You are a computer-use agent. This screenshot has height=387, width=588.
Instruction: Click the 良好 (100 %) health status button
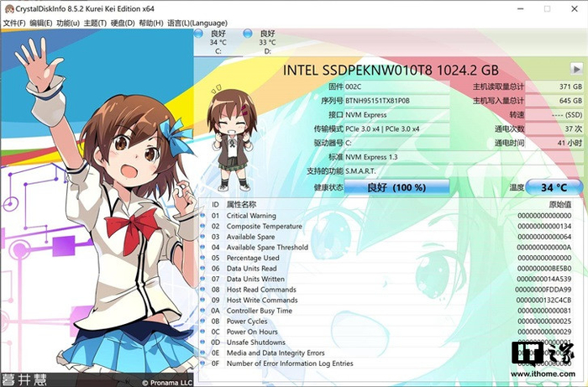[396, 187]
